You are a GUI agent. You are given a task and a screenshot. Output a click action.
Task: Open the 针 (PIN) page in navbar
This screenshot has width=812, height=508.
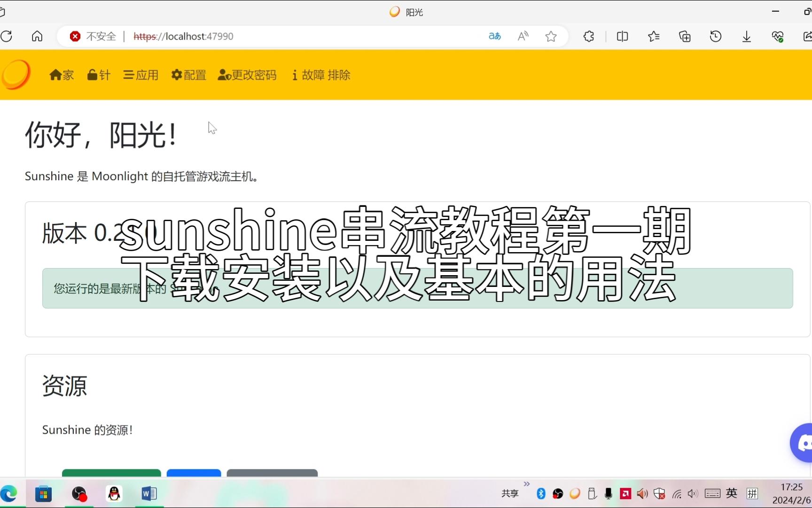tap(99, 75)
